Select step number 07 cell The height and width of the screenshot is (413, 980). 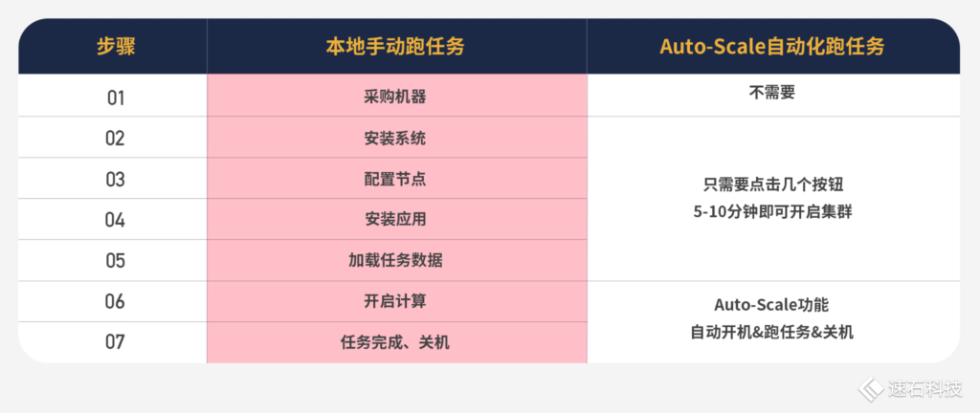click(x=115, y=341)
